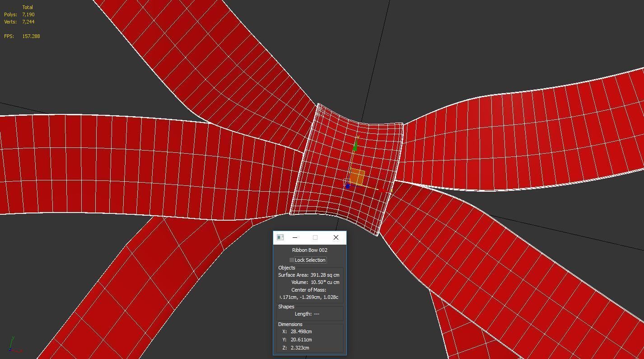This screenshot has height=359, width=644.
Task: Click the Y dimension value '20.611cm'
Action: click(x=301, y=340)
